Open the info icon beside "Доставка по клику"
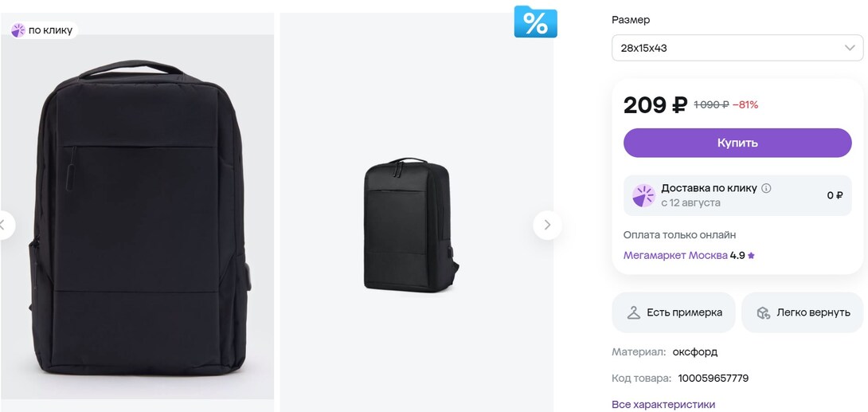The height and width of the screenshot is (412, 868). point(766,188)
